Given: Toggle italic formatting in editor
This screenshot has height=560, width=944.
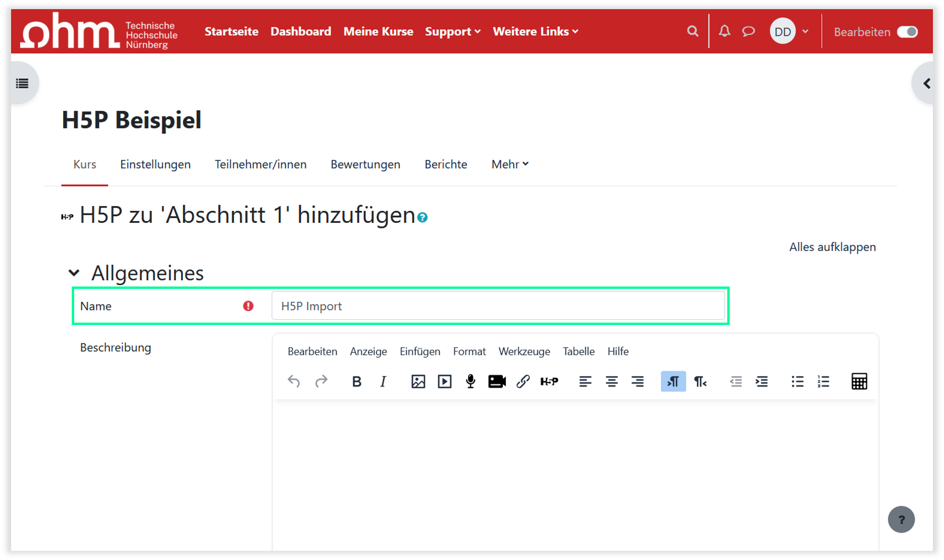Looking at the screenshot, I should [383, 382].
